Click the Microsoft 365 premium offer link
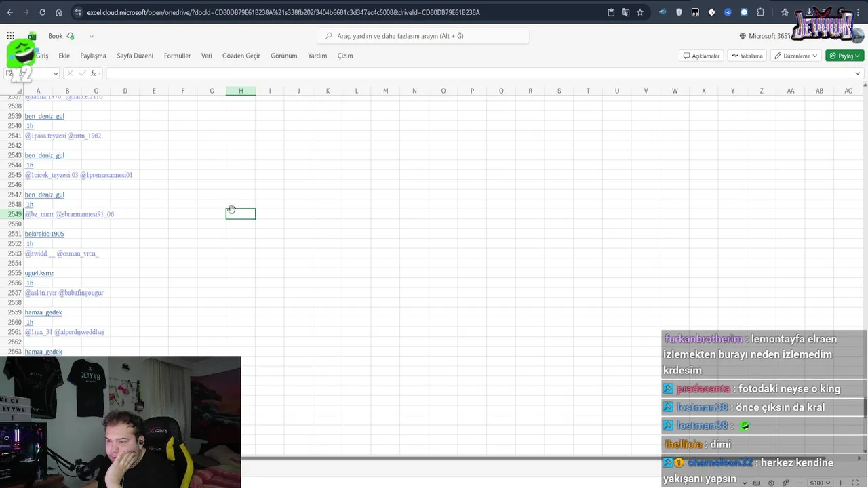The width and height of the screenshot is (868, 488). (766, 36)
